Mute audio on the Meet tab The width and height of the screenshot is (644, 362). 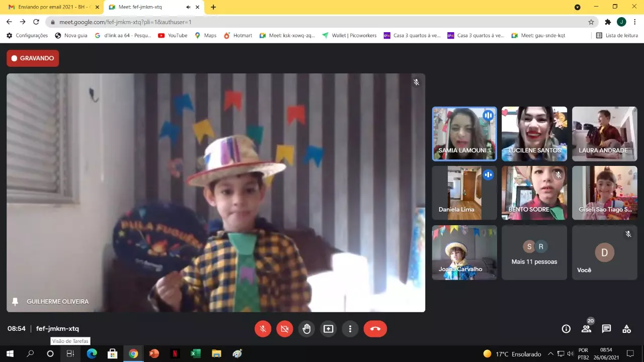coord(188,7)
